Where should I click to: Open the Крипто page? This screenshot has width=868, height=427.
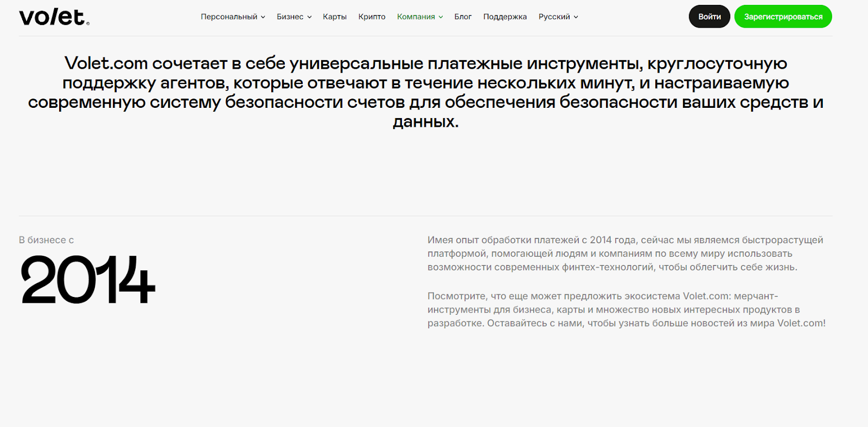coord(372,17)
